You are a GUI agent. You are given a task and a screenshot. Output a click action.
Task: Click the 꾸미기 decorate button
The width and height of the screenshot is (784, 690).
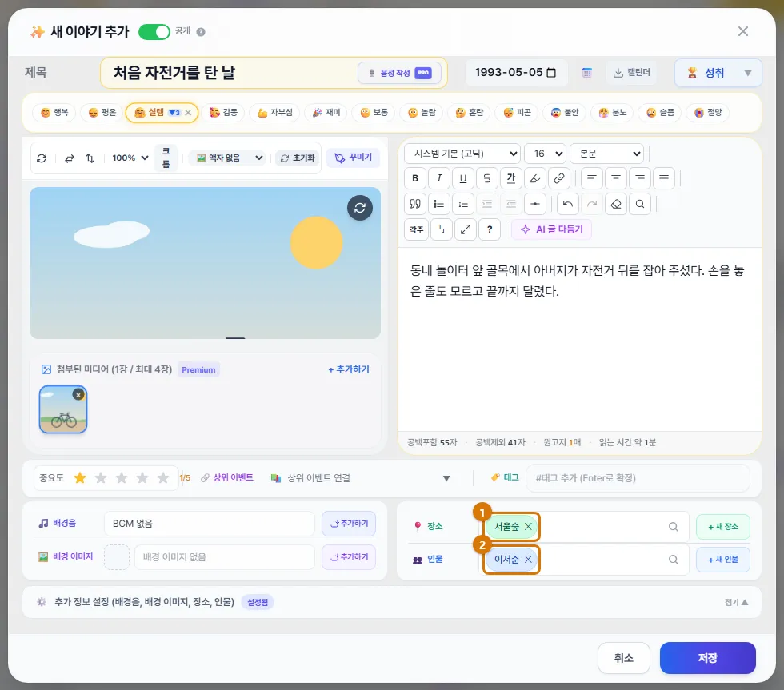[x=353, y=158]
